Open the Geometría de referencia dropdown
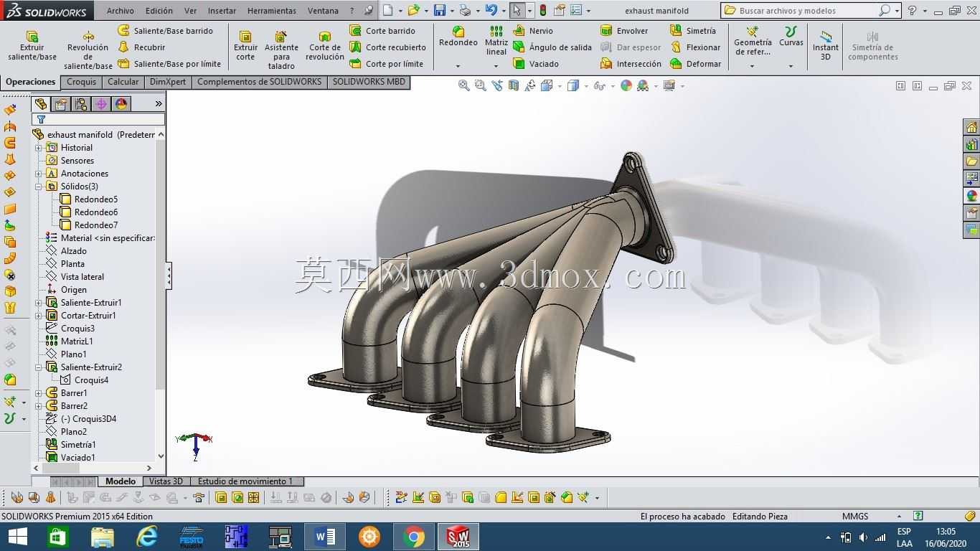Viewport: 980px width, 551px height. click(x=753, y=66)
